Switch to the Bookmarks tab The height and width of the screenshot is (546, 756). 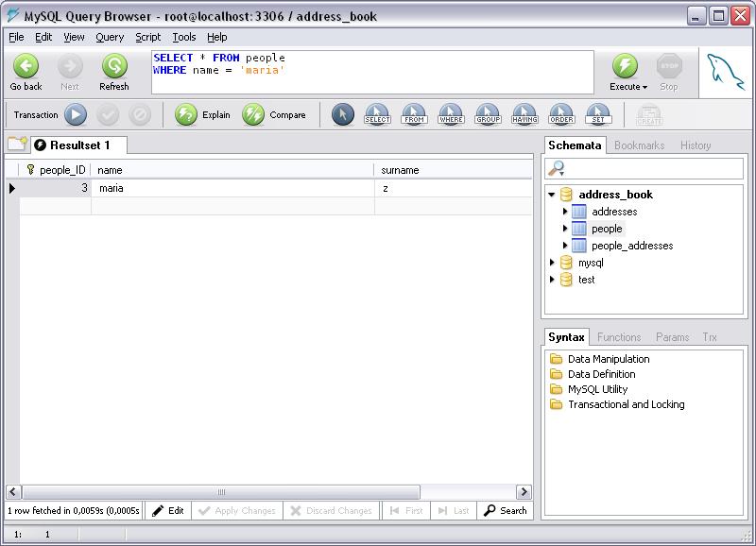(x=640, y=145)
